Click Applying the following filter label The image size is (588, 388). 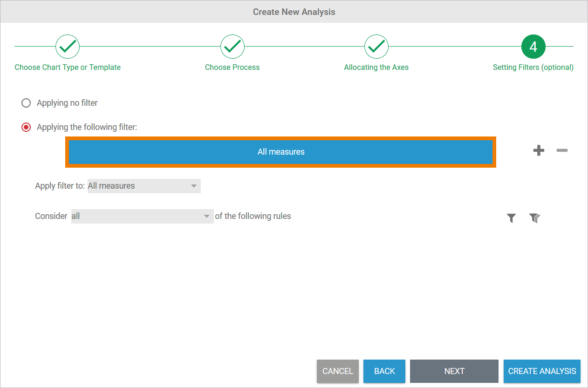coord(87,127)
